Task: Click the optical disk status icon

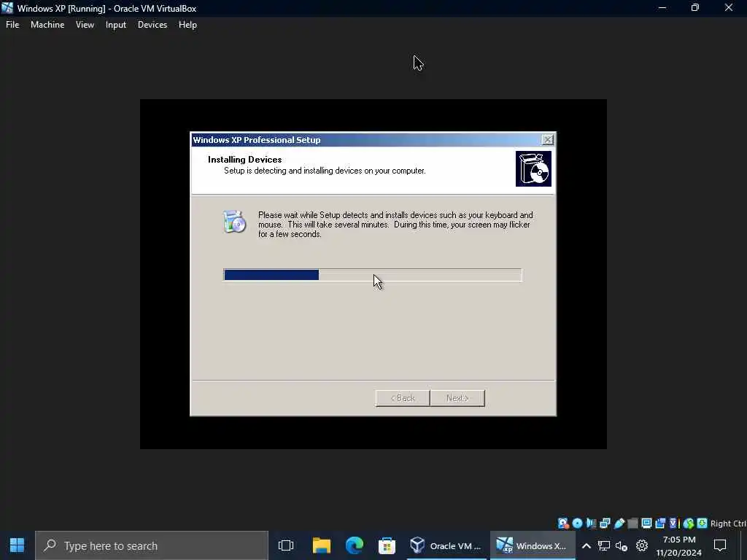Action: pyautogui.click(x=578, y=524)
